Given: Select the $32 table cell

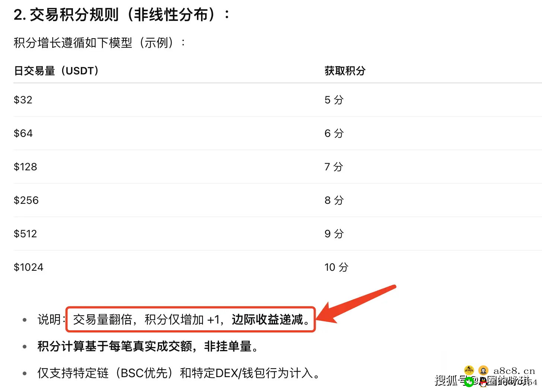Looking at the screenshot, I should coord(23,100).
